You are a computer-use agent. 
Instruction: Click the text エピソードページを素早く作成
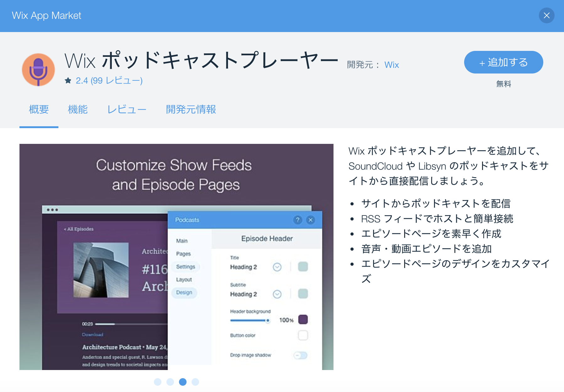pos(431,234)
